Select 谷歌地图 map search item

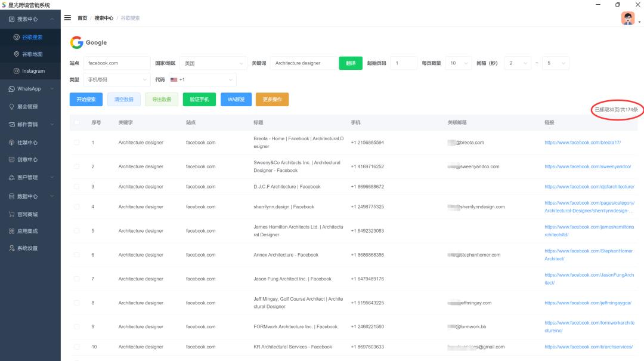click(x=32, y=54)
